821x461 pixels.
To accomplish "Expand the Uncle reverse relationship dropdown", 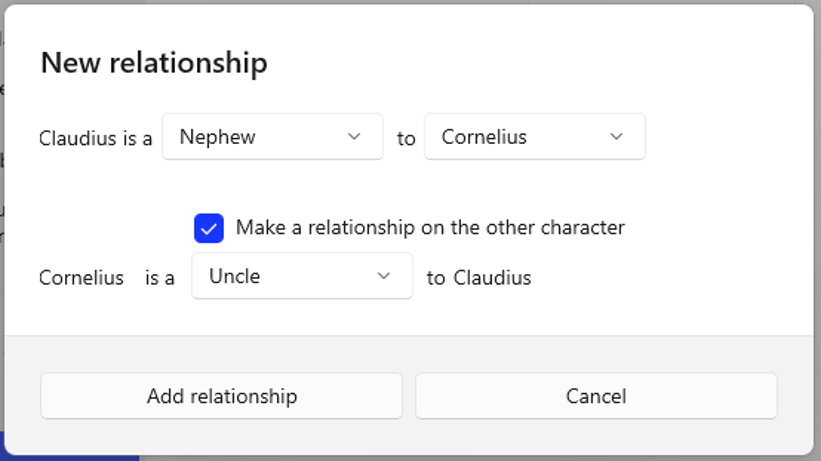I will click(x=302, y=276).
